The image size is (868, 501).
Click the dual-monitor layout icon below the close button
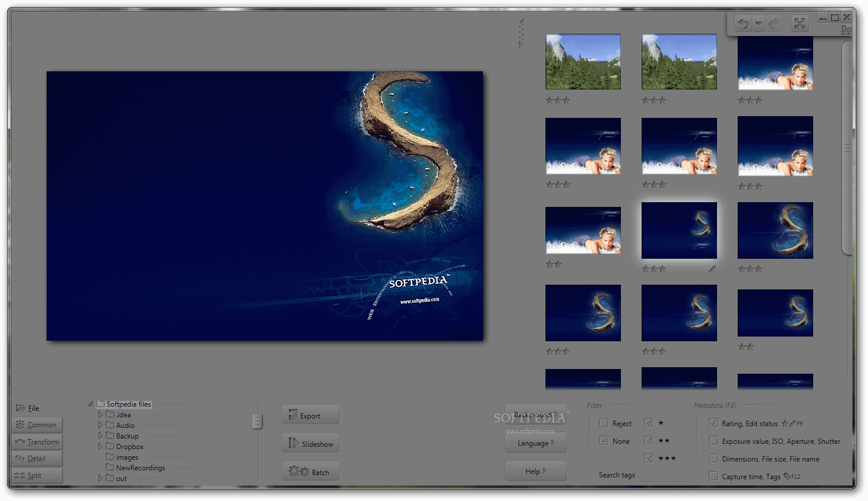[846, 29]
